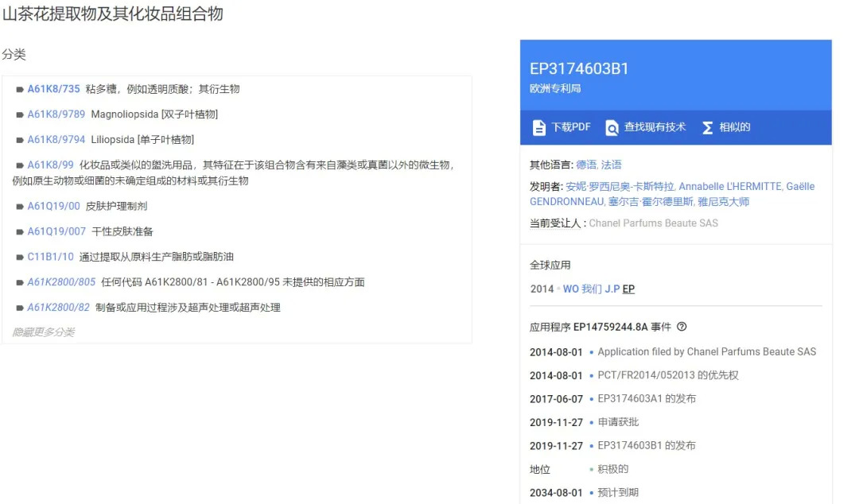Collapse list via 隐藏更多分类
Screen dimensions: 859x504
[x=43, y=332]
